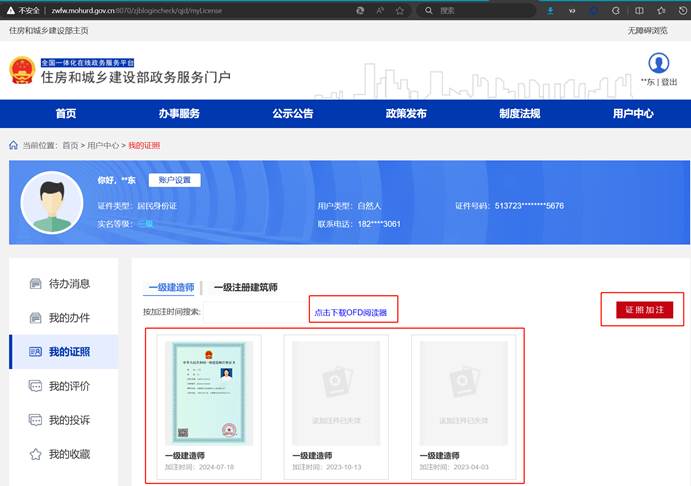Open 我的评价 in the sidebar

(69, 386)
